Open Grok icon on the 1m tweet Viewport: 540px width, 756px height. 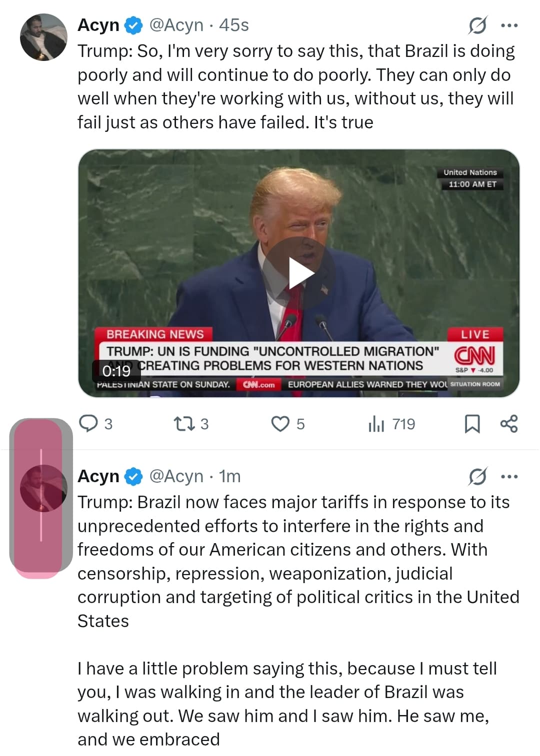pyautogui.click(x=477, y=477)
